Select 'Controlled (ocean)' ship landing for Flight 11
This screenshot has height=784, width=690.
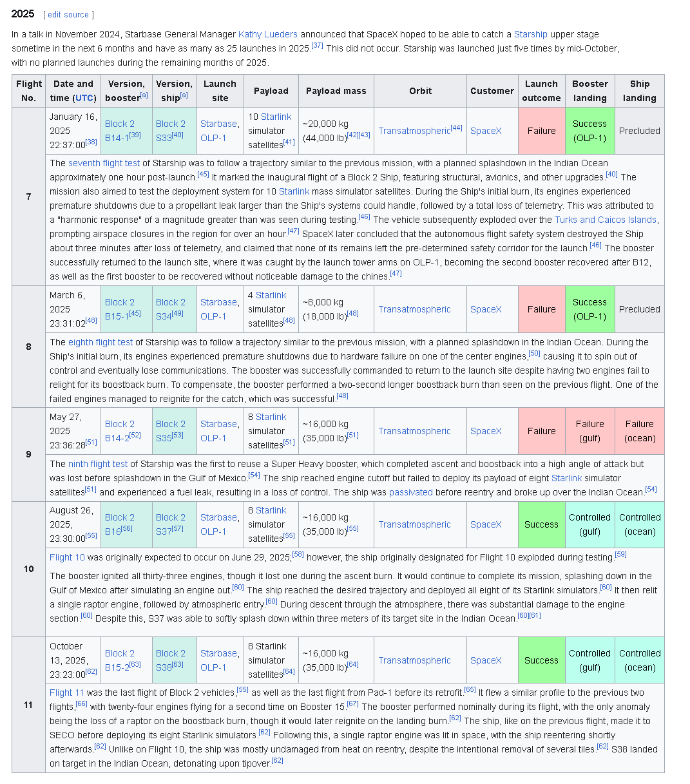[640, 660]
